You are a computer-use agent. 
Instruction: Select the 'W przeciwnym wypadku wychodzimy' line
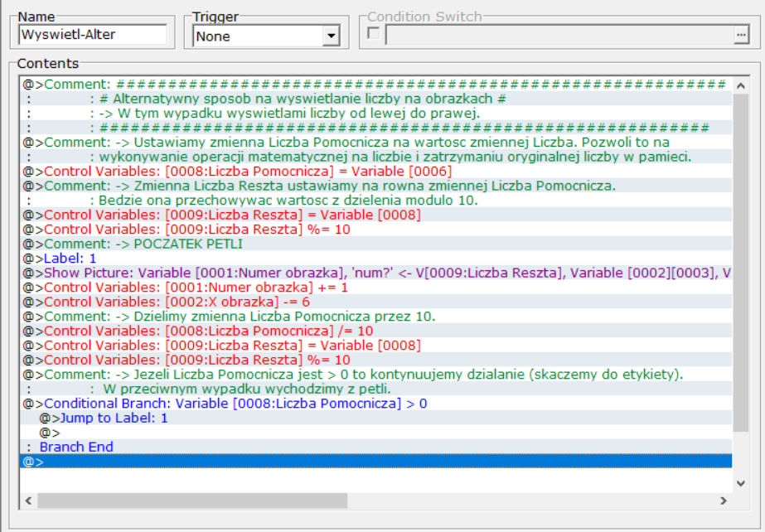(375, 389)
